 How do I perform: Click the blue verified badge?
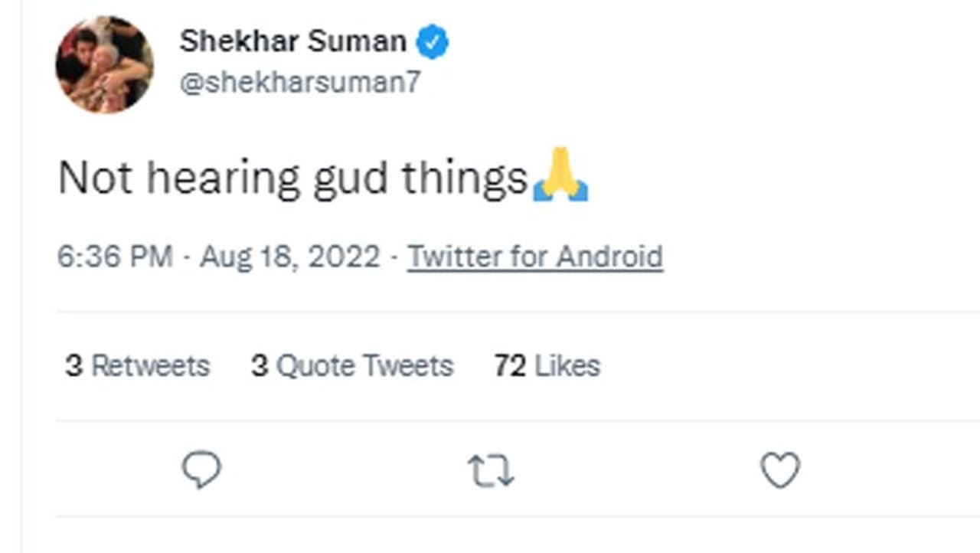click(x=433, y=42)
